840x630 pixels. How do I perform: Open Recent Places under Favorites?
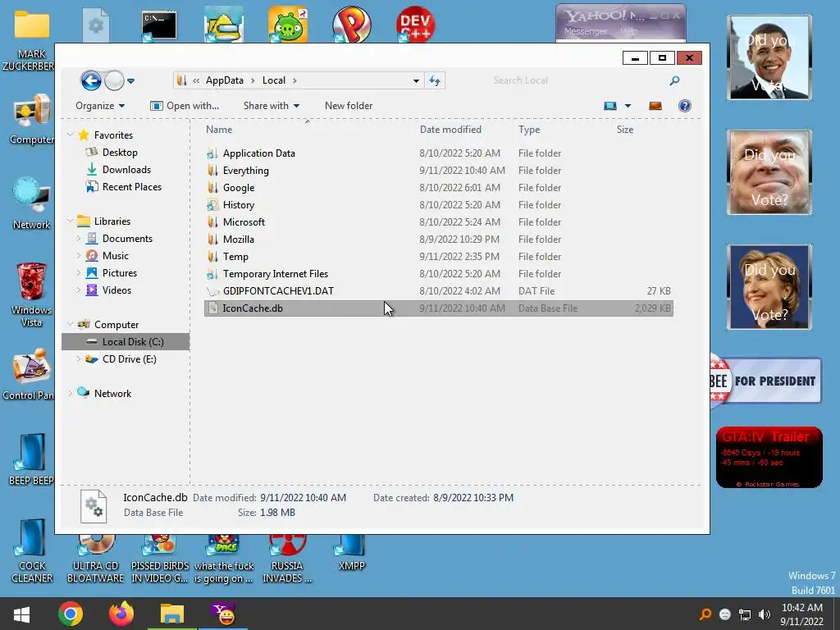point(132,186)
